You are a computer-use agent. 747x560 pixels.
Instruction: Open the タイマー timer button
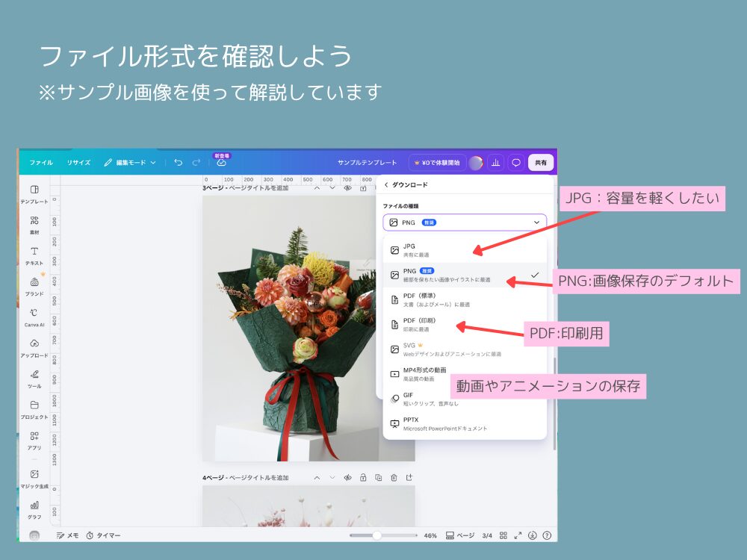(x=103, y=535)
